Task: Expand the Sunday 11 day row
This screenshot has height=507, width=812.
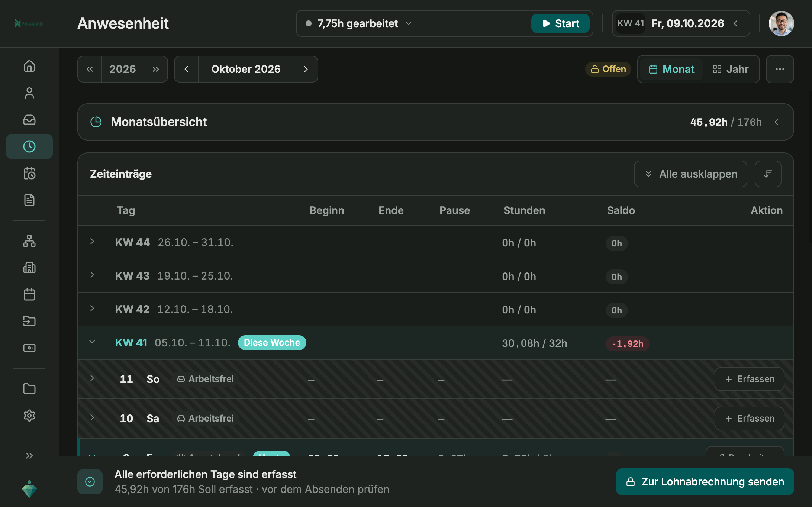Action: 92,378
